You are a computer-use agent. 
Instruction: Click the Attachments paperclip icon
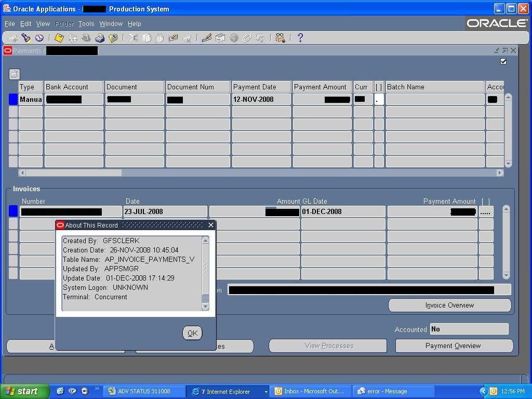tap(247, 38)
